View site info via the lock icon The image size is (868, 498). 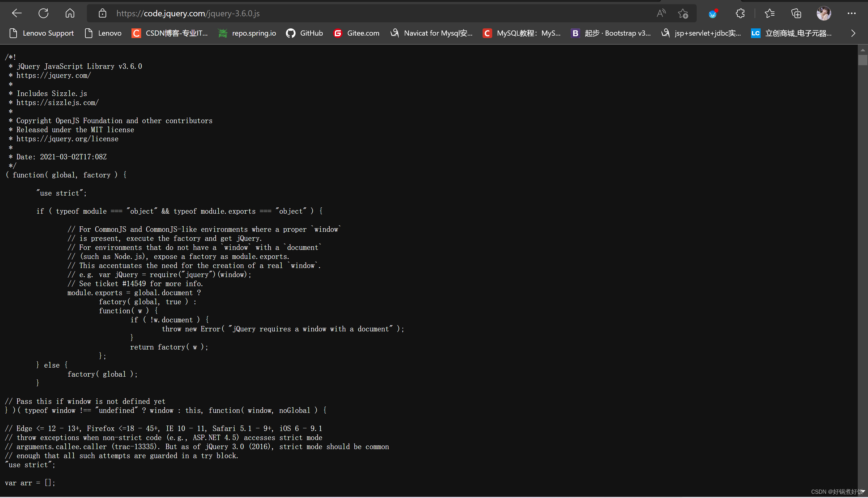103,13
